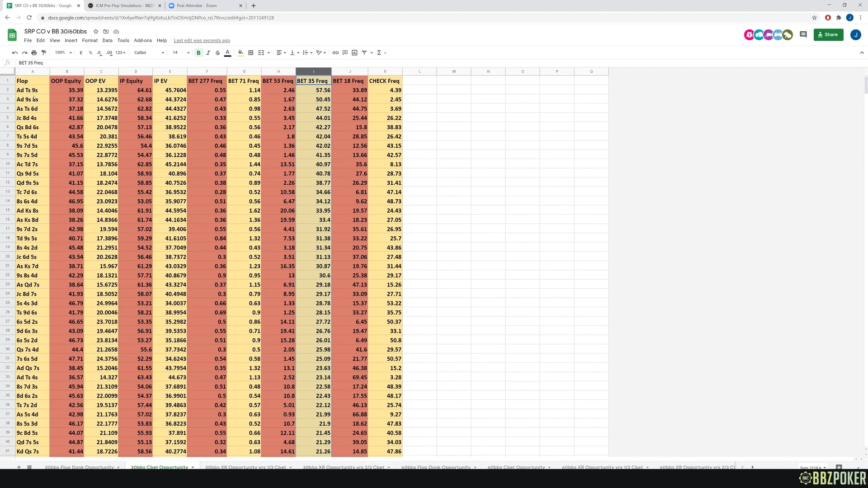Open the zoom 100% dropdown
Viewport: 868px width, 488px height.
(x=63, y=53)
